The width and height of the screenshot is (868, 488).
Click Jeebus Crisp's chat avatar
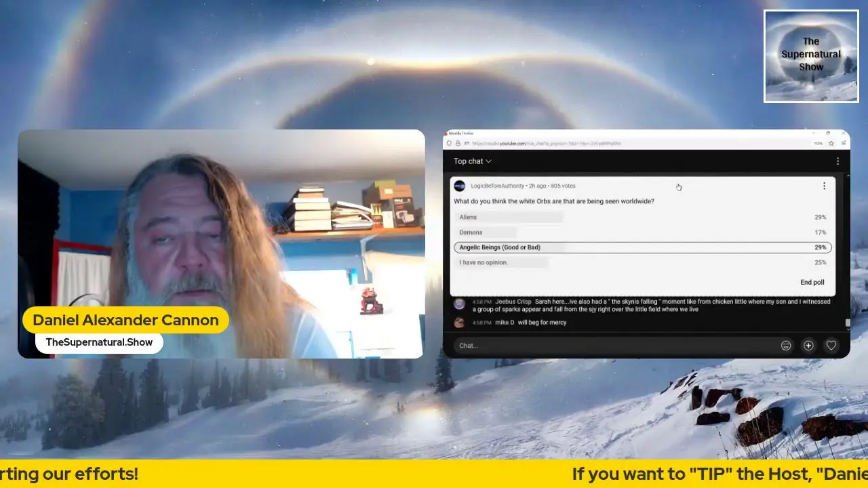tap(459, 304)
